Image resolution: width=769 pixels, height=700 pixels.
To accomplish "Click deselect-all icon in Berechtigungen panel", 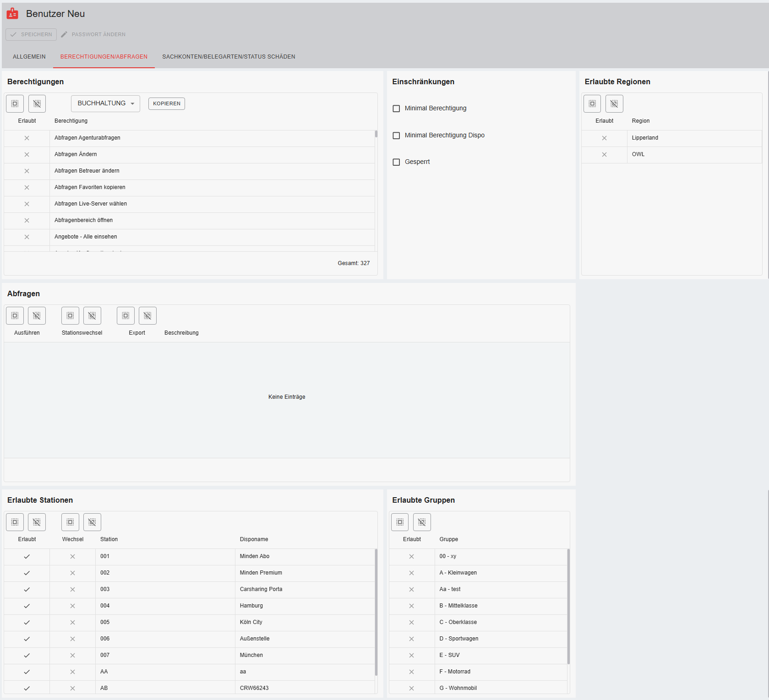I will (37, 104).
